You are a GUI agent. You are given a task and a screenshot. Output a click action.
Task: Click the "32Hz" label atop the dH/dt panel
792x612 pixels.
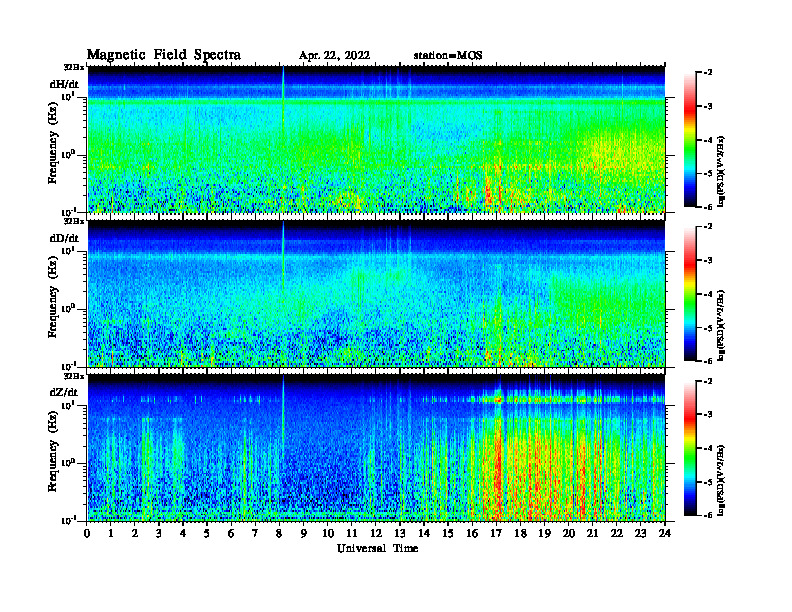coord(74,66)
